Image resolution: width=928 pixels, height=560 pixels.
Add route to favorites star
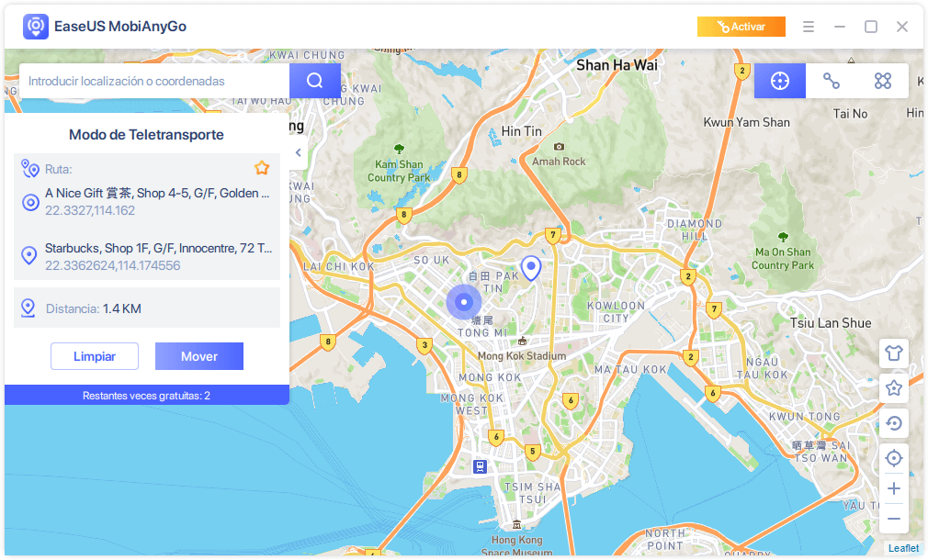pos(262,168)
